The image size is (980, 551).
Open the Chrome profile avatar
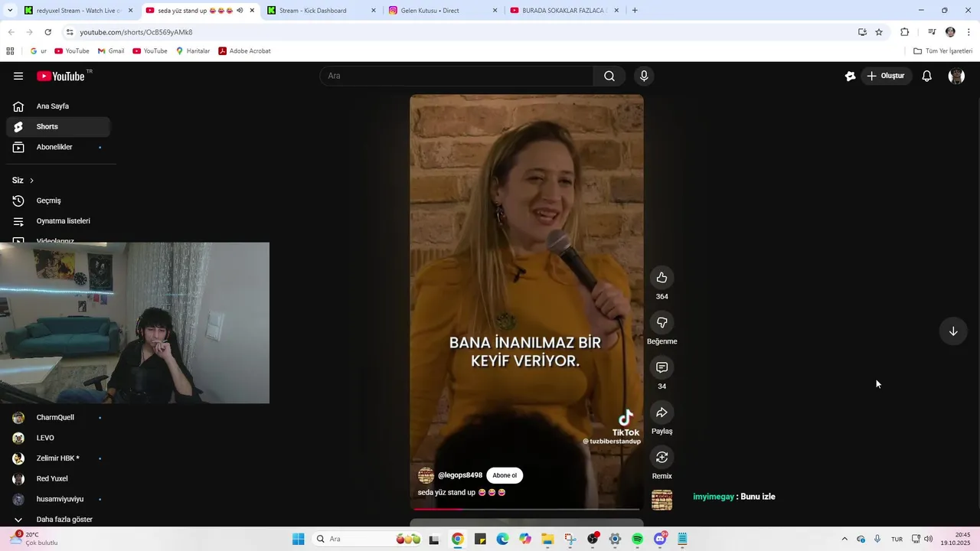tap(950, 32)
